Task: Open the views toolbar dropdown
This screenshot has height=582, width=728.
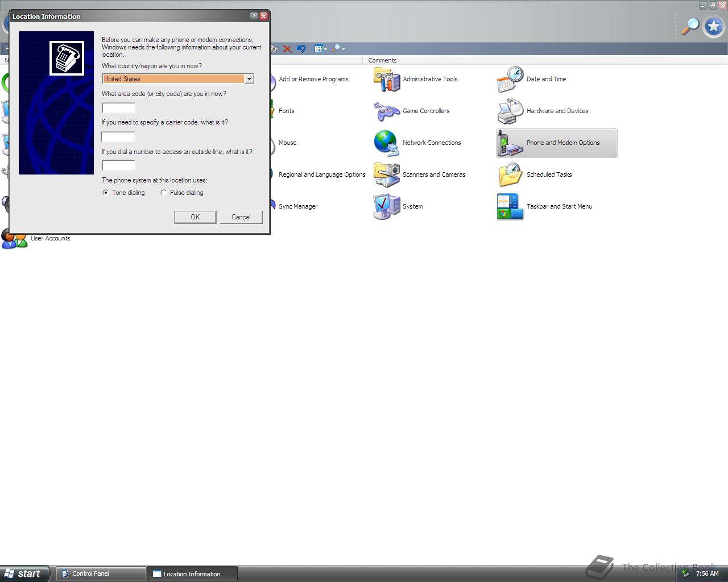Action: [x=321, y=49]
